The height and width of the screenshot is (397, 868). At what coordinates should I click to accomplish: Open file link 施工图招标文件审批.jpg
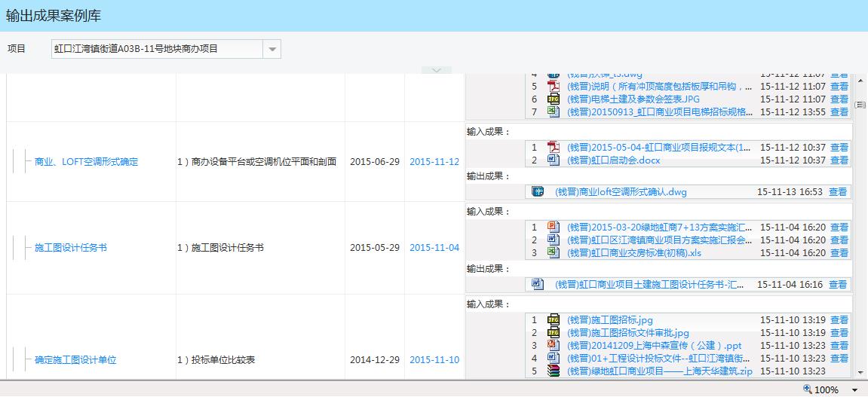point(627,333)
